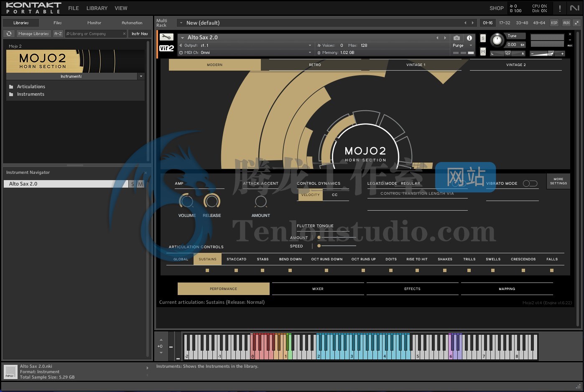Shift keyboard octave up arrow
This screenshot has width=584, height=392.
(x=161, y=340)
